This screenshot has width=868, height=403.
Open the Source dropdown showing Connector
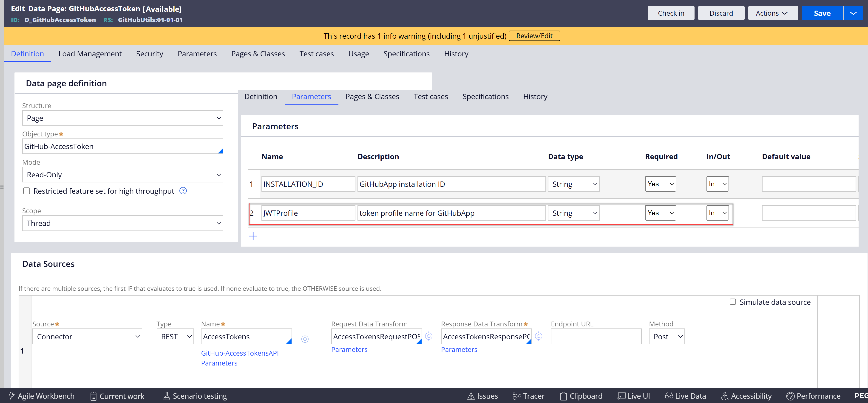[x=87, y=337]
